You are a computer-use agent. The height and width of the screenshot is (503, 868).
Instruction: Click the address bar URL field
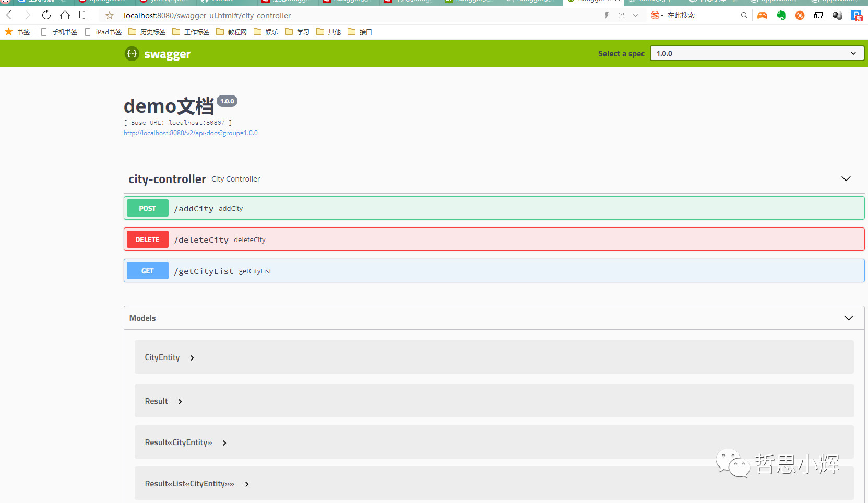click(360, 16)
